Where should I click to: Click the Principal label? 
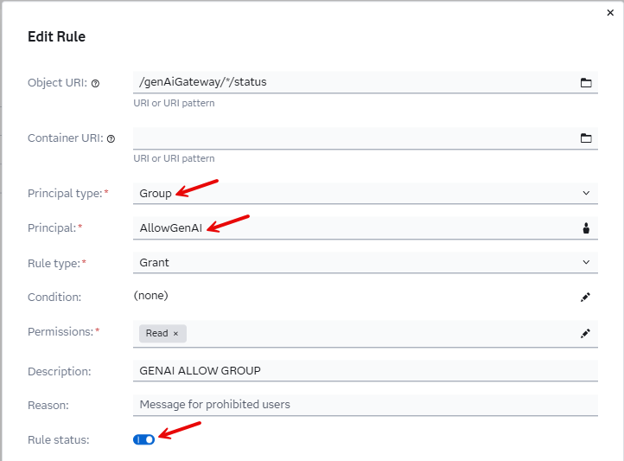[52, 228]
